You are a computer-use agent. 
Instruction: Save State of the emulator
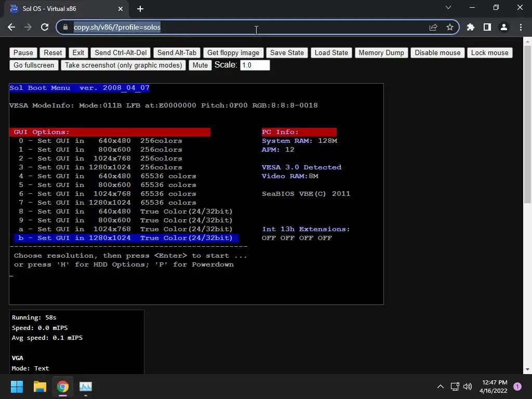pos(287,52)
